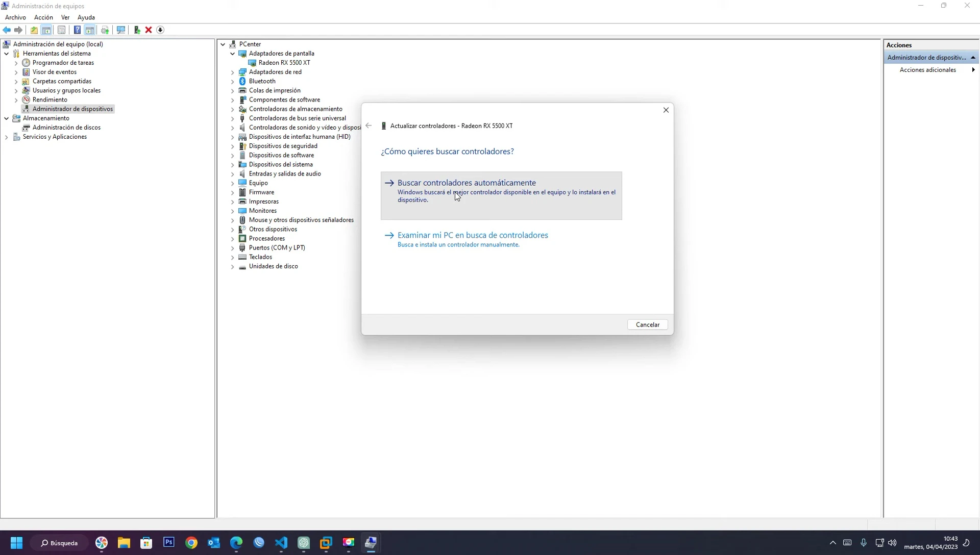980x555 pixels.
Task: Click the volume speaker tray icon
Action: [892, 543]
